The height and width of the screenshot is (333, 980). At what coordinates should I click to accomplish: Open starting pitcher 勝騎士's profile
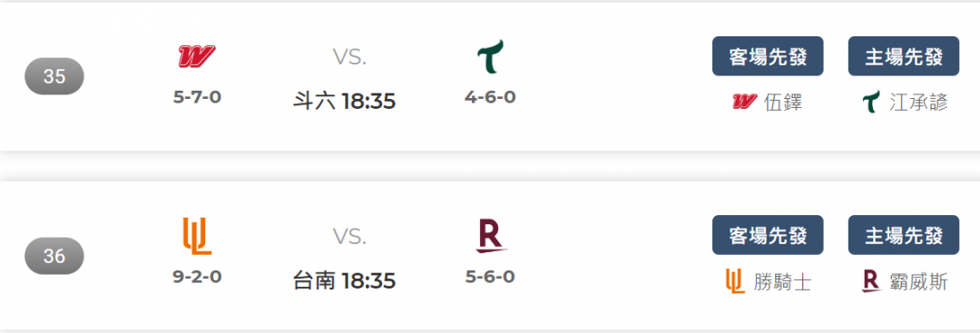(x=782, y=282)
